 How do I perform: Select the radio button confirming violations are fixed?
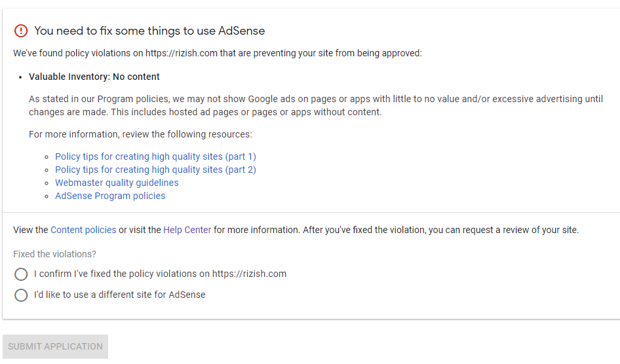click(x=21, y=274)
